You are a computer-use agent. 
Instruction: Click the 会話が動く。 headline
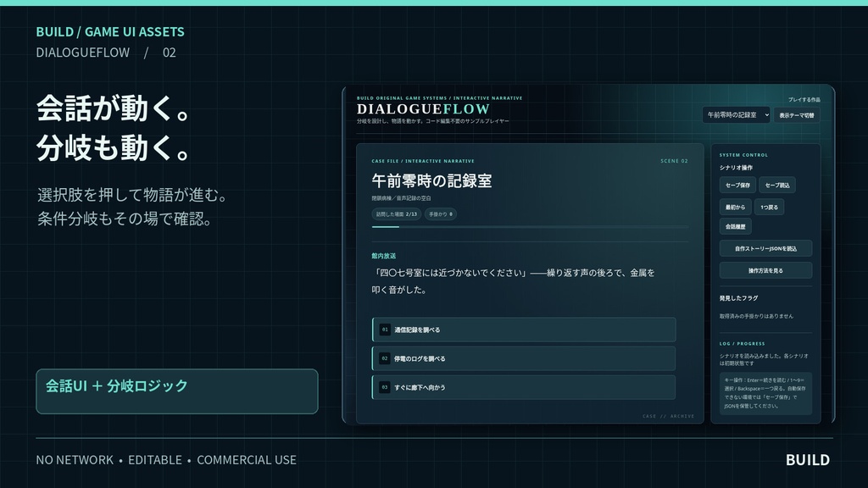pyautogui.click(x=114, y=108)
